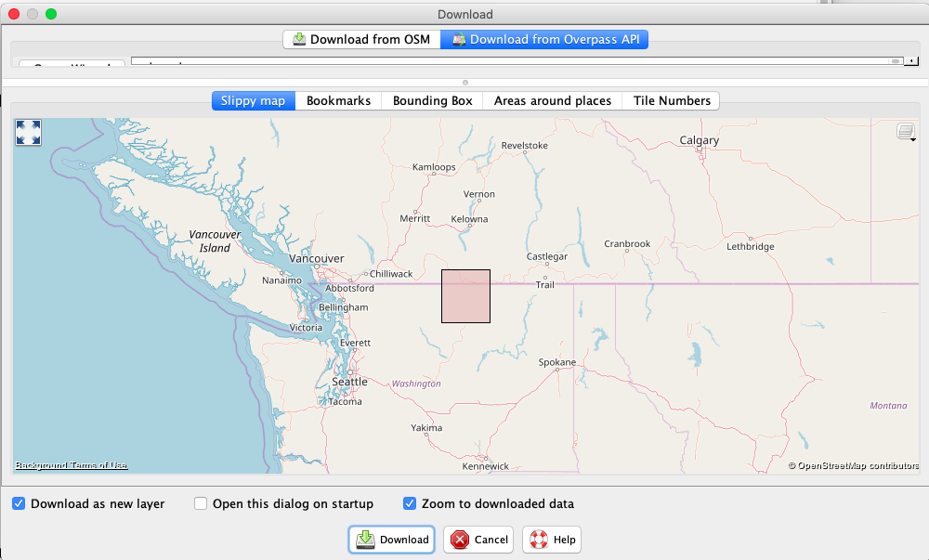Click inside the pink download selection rectangle

[465, 296]
